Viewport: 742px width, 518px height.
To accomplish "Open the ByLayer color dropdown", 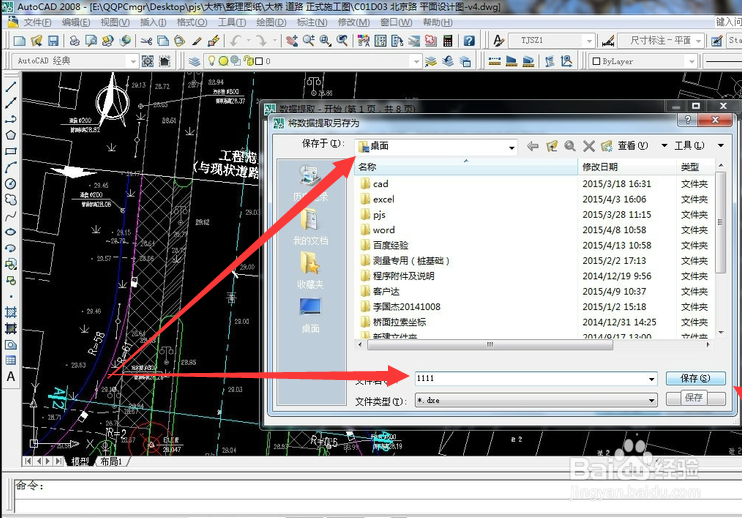I will (x=691, y=61).
